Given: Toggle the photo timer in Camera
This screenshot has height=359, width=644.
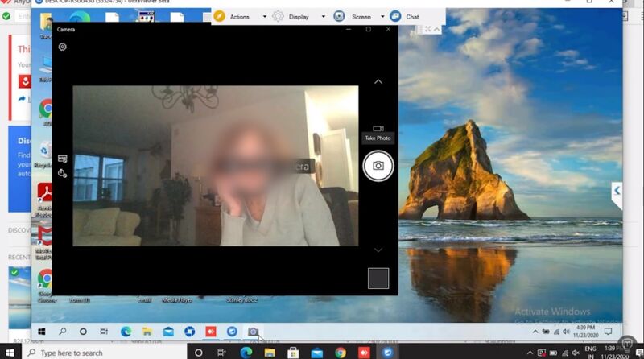Looking at the screenshot, I should pos(62,172).
